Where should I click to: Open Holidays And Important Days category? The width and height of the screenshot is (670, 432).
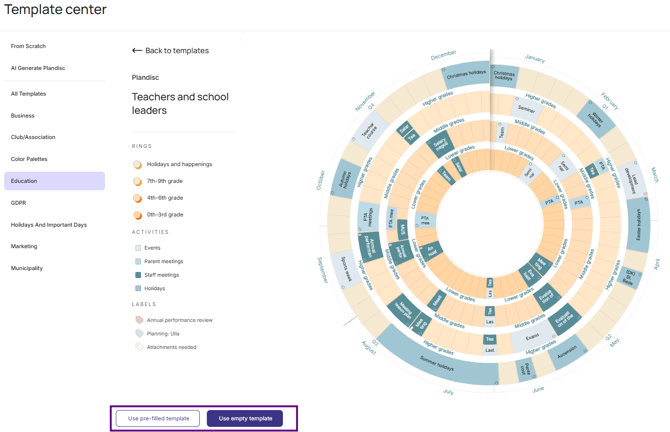49,225
